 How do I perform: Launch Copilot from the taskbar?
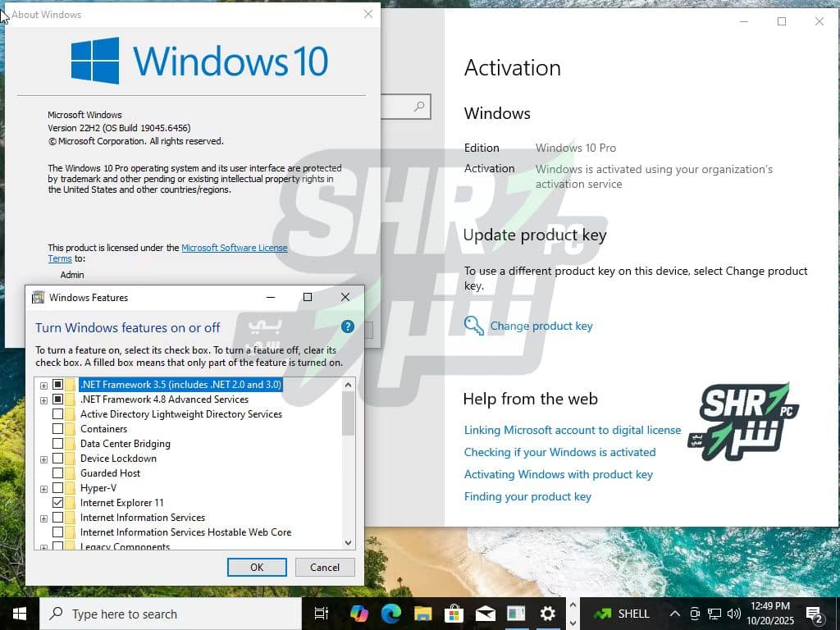[x=359, y=613]
